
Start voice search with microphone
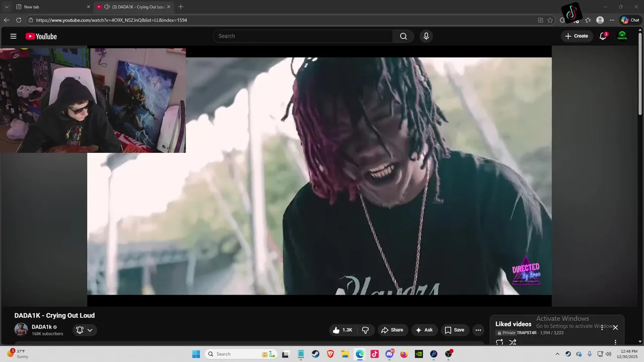(426, 36)
